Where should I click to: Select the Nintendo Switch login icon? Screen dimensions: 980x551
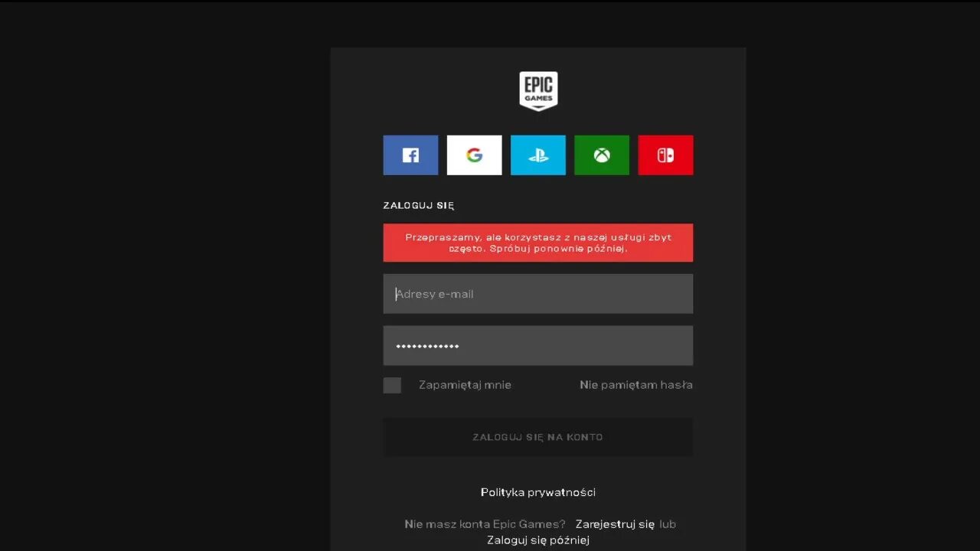665,155
